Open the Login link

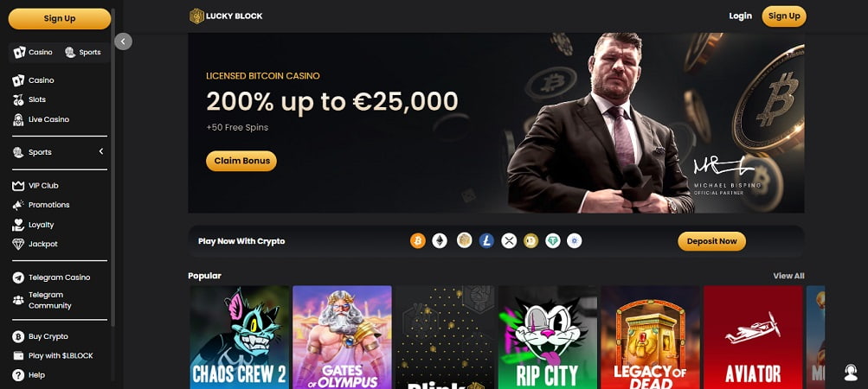pyautogui.click(x=740, y=16)
